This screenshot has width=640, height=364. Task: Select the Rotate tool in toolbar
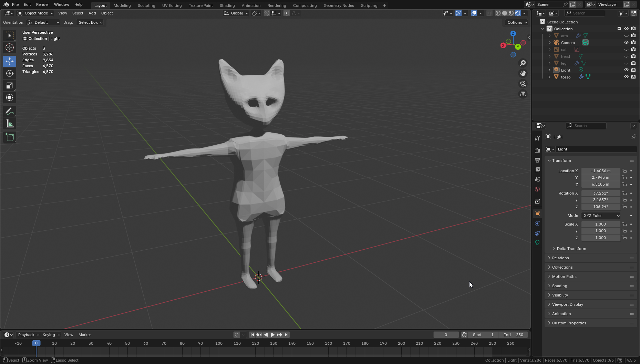click(x=10, y=73)
